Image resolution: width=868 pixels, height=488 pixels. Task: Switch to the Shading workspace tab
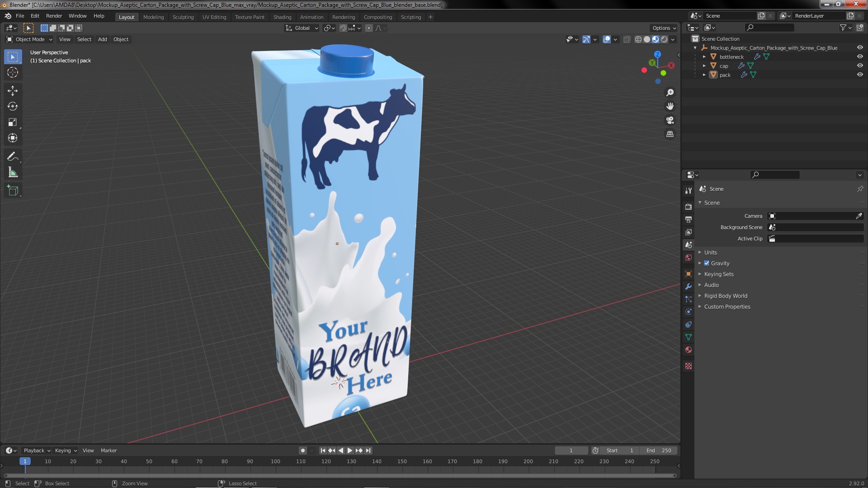[x=282, y=17]
